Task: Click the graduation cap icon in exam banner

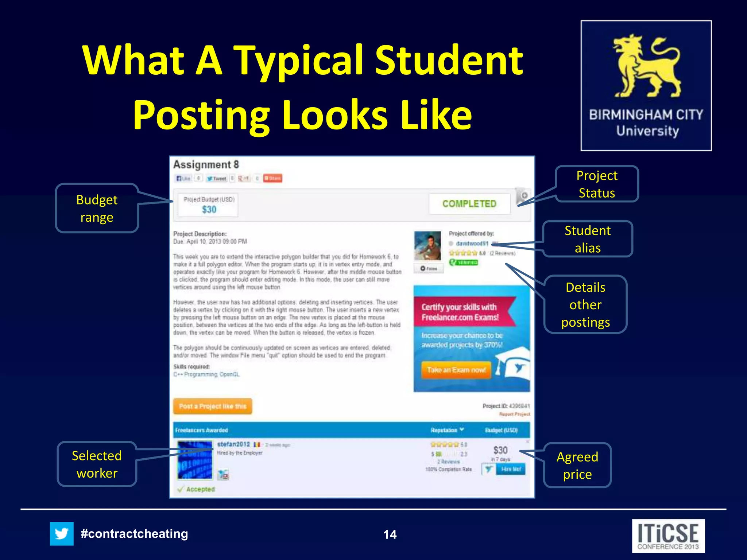Action: coord(513,363)
